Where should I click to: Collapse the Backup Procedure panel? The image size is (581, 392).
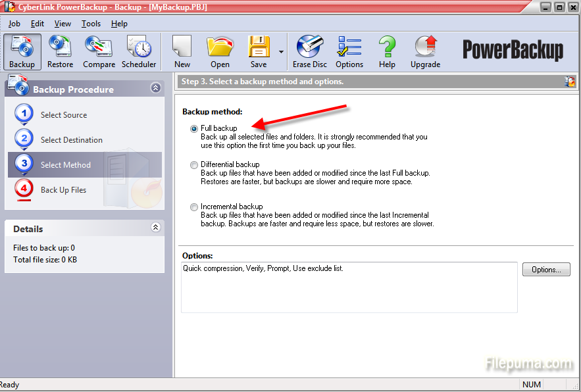[x=155, y=88]
